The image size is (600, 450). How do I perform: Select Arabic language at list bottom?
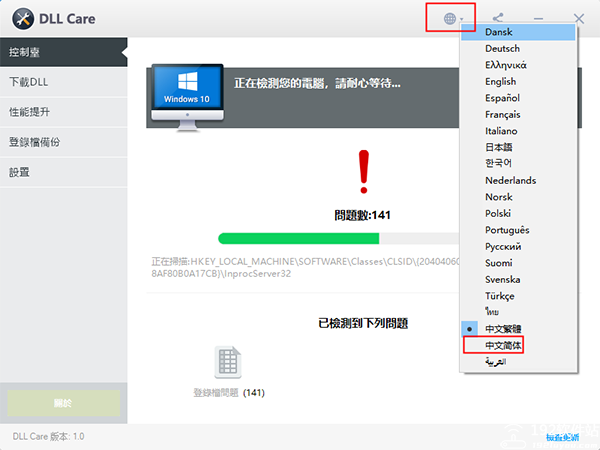coord(518,362)
